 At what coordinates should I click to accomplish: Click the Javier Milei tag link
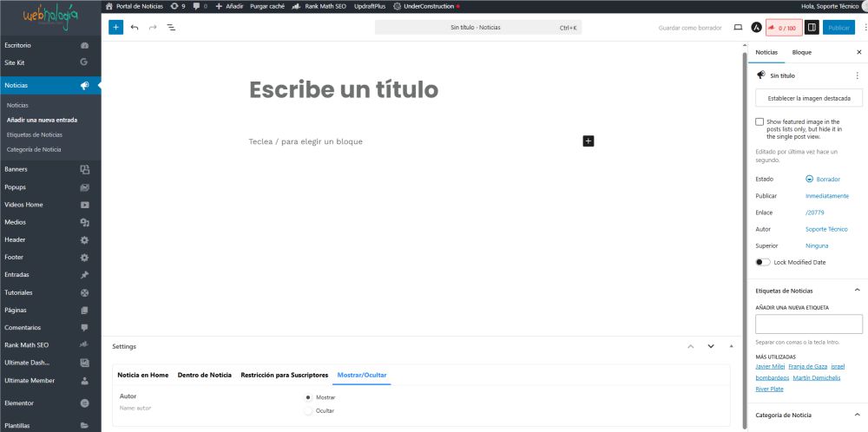click(x=770, y=367)
